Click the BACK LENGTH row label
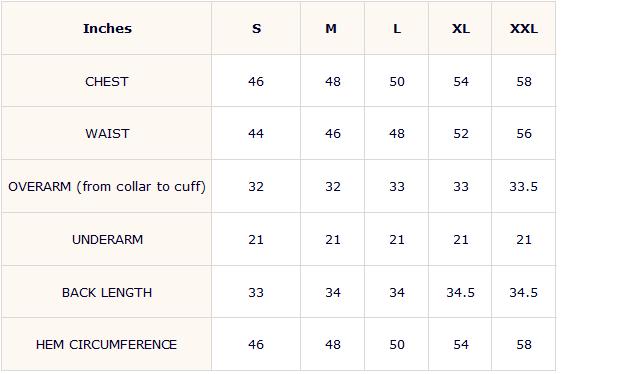The height and width of the screenshot is (374, 623). (107, 293)
